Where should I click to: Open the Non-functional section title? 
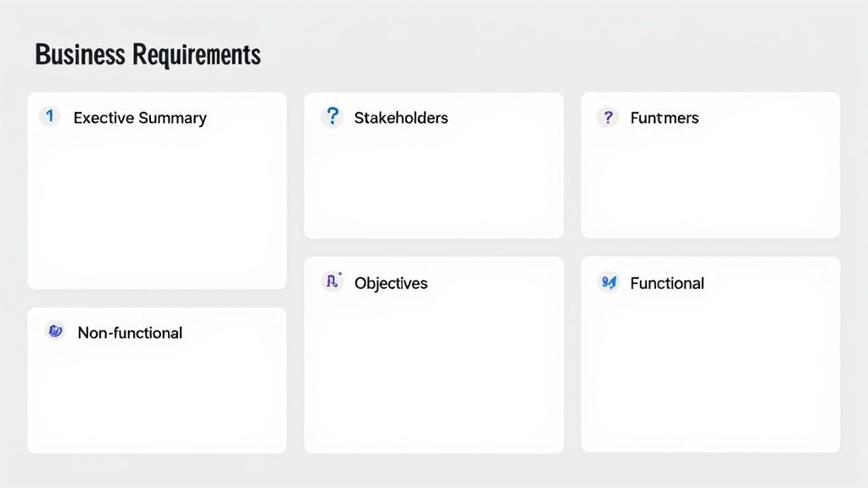click(130, 333)
